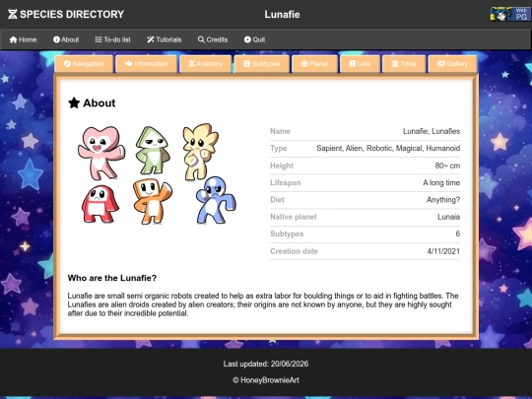The height and width of the screenshot is (399, 532).
Task: Click the Lunafie page title in header
Action: [x=282, y=15]
